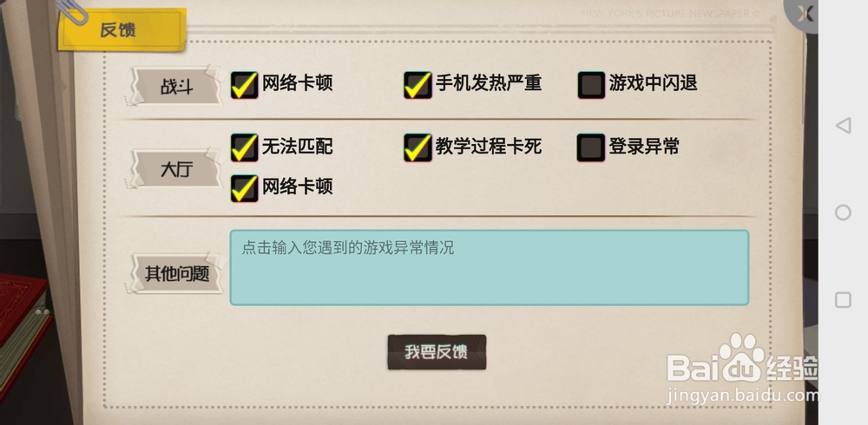
Task: Click the paperclip icon above the 反馈 tab
Action: [x=72, y=11]
